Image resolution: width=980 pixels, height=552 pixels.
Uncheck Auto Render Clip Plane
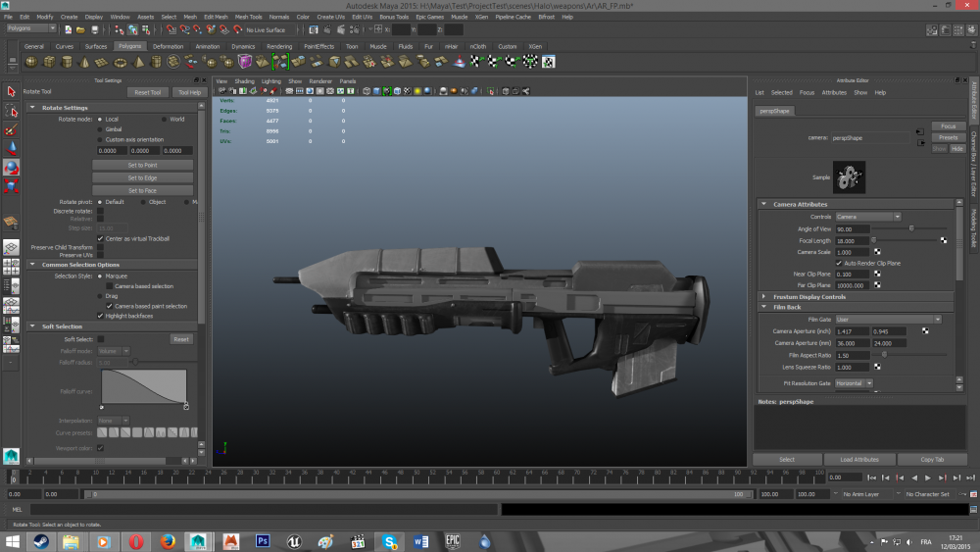(838, 263)
